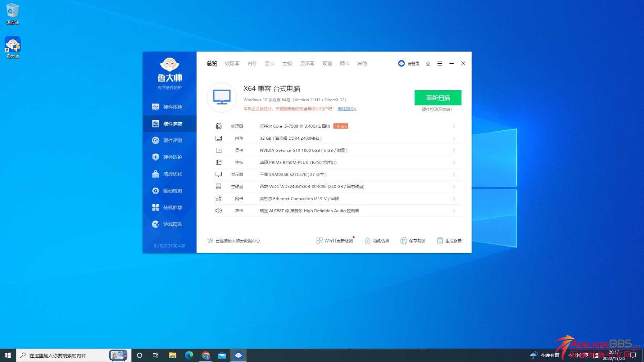This screenshot has height=362, width=644.
Task: Click the 保存截图 icon
Action: 403,241
